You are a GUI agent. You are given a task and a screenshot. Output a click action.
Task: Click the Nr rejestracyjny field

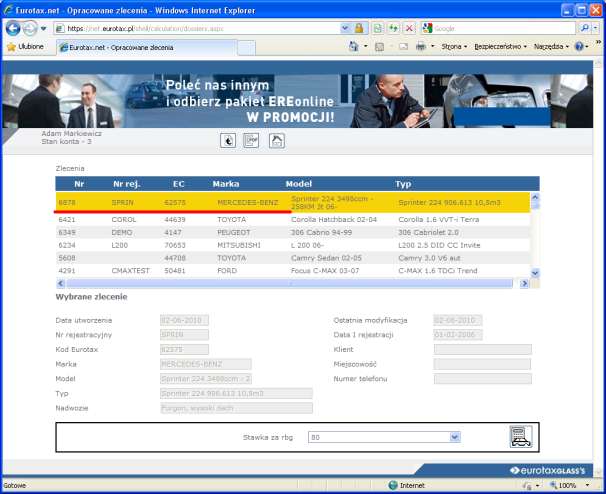point(184,335)
